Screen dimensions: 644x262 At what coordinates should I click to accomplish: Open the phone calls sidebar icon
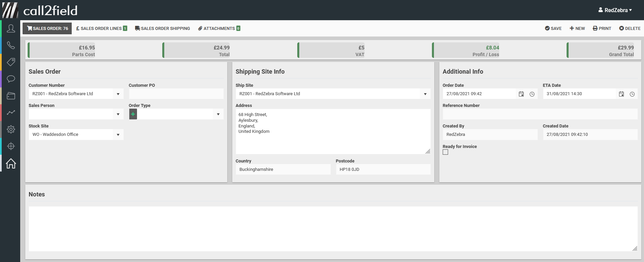tap(11, 45)
